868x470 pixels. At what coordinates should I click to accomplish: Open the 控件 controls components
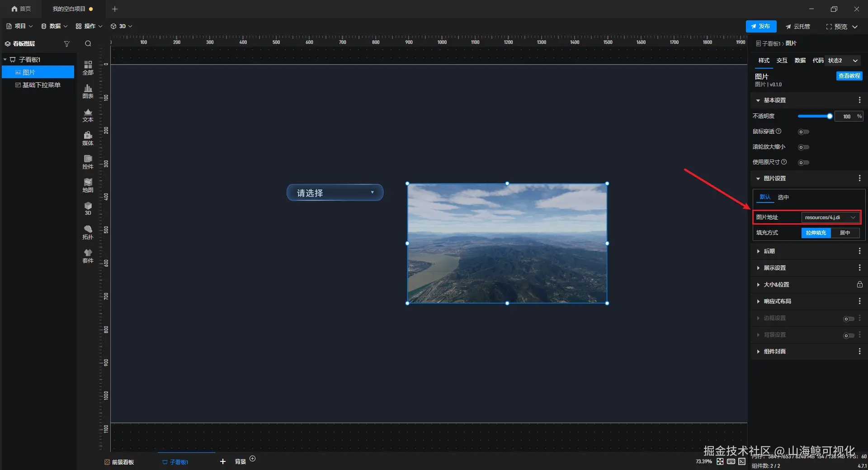(x=88, y=162)
